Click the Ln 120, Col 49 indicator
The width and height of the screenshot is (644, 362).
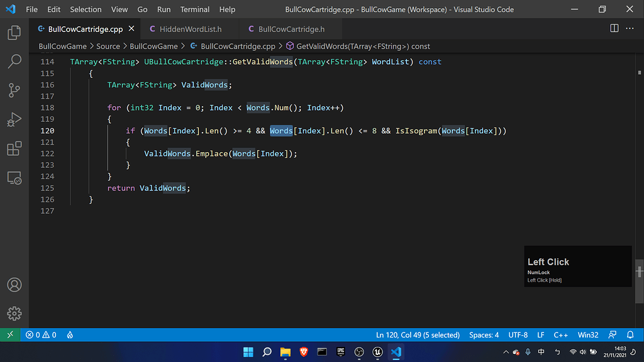[418, 335]
